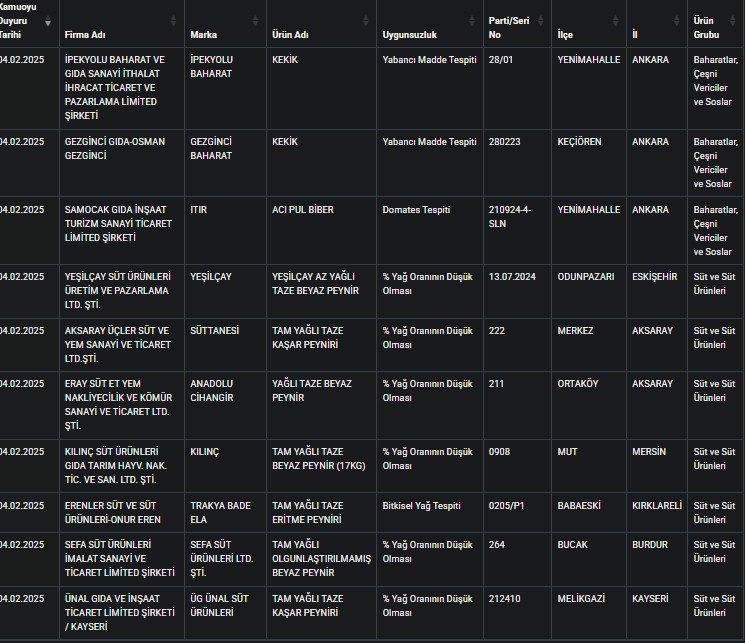
Task: Click sort arrows for Kamuoyu Duyuru Tarihi
Action: point(49,21)
